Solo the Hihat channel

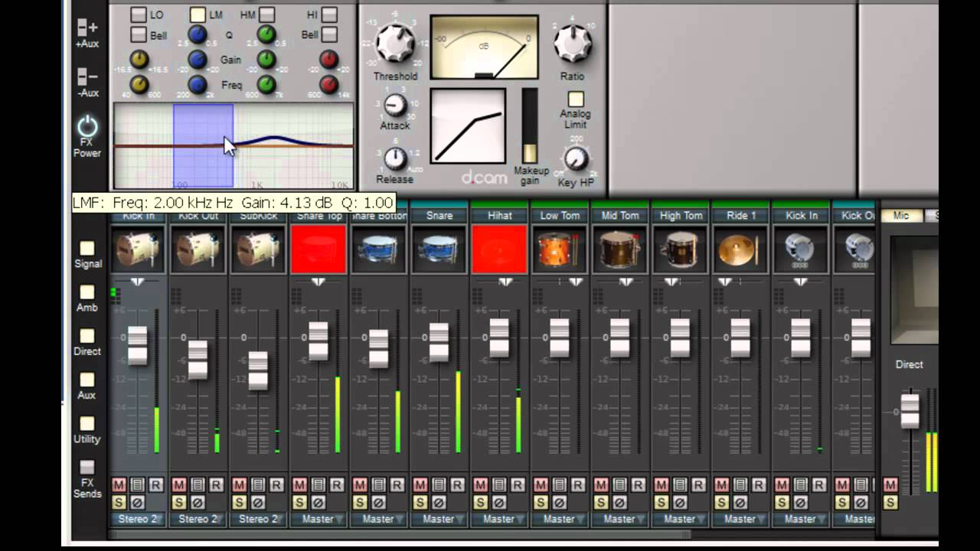pyautogui.click(x=480, y=503)
